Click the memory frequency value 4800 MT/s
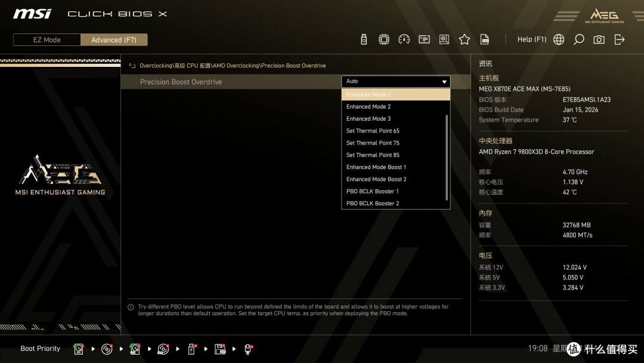Viewport: 644px width, 363px height. point(577,235)
